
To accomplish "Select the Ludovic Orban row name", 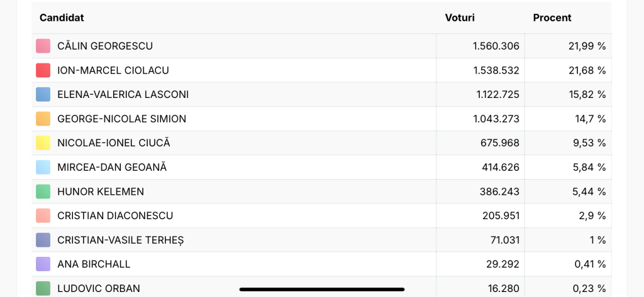I will [x=99, y=288].
